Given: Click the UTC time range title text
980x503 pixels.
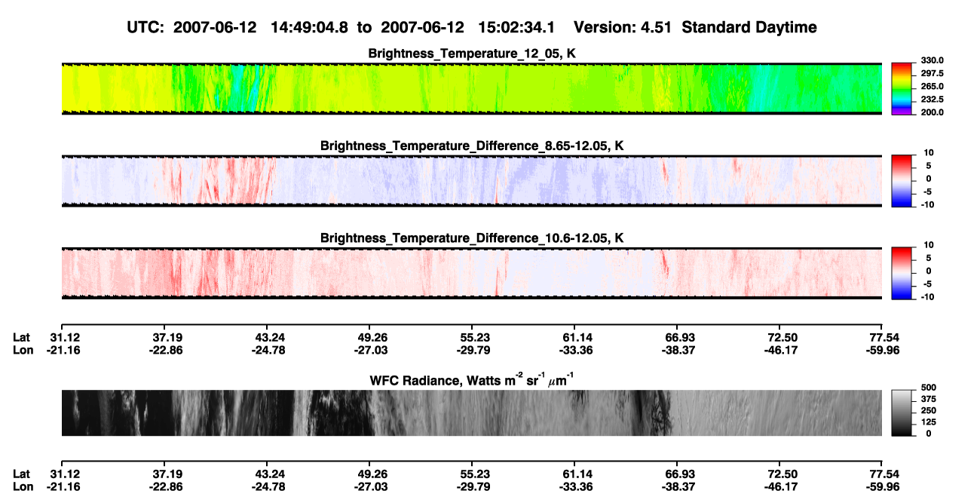Looking at the screenshot, I should (472, 27).
